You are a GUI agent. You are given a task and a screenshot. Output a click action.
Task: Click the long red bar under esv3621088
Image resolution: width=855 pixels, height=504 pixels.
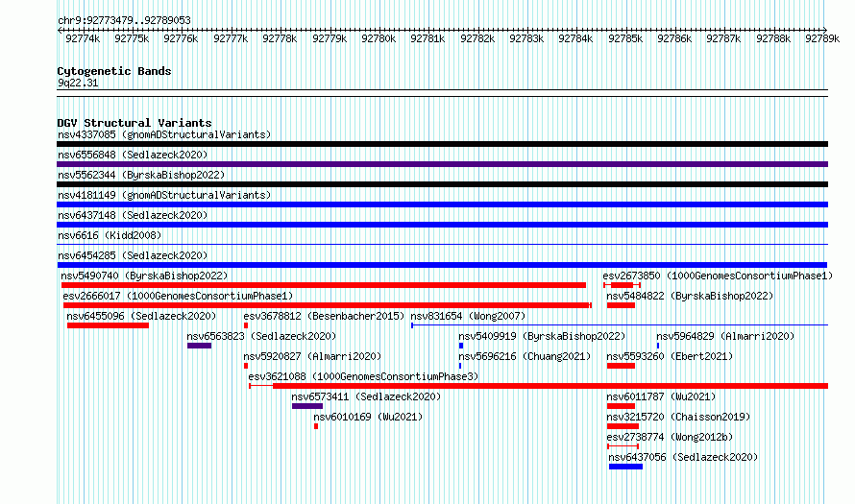550,386
